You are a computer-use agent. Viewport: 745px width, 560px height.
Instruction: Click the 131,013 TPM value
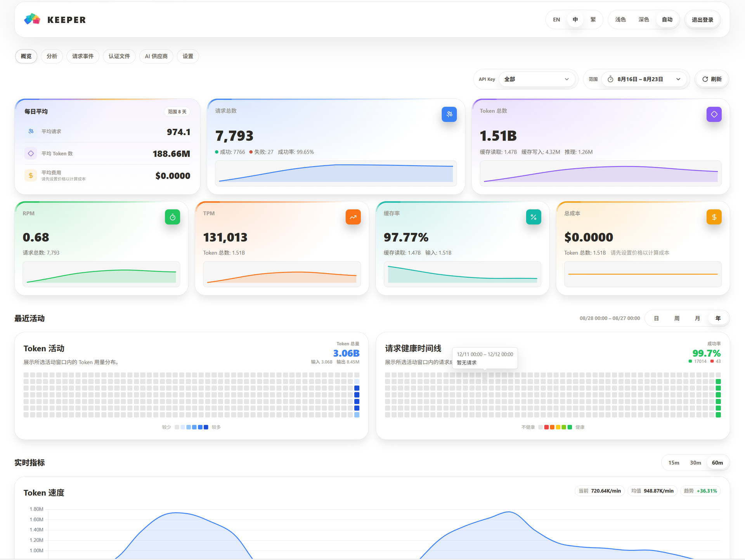pyautogui.click(x=225, y=237)
